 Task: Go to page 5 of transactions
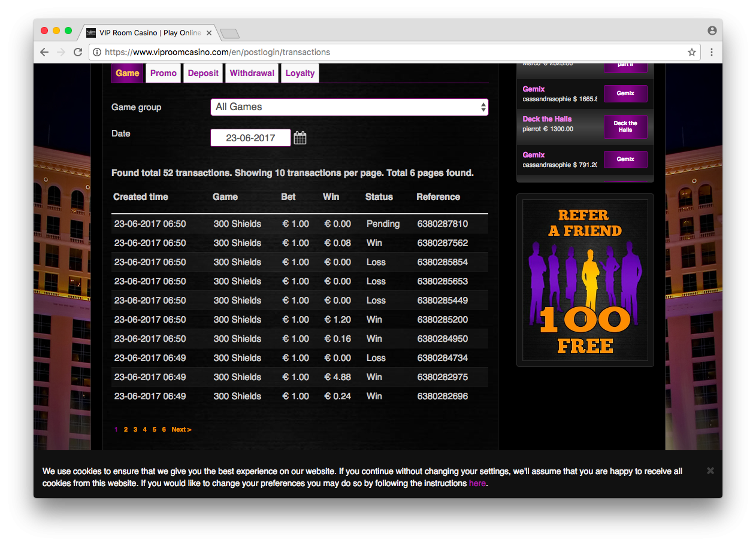[x=155, y=429]
